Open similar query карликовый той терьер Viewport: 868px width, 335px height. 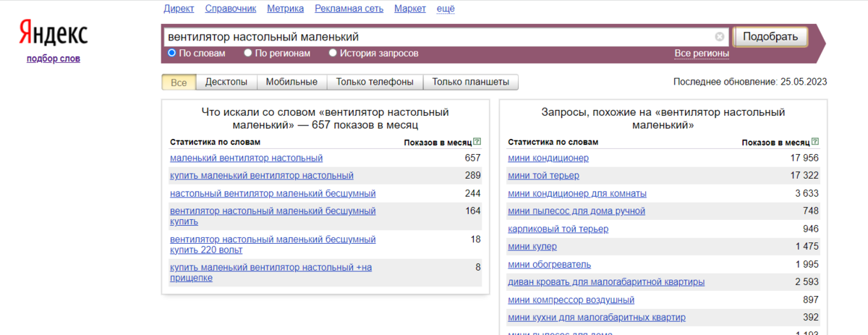click(558, 229)
